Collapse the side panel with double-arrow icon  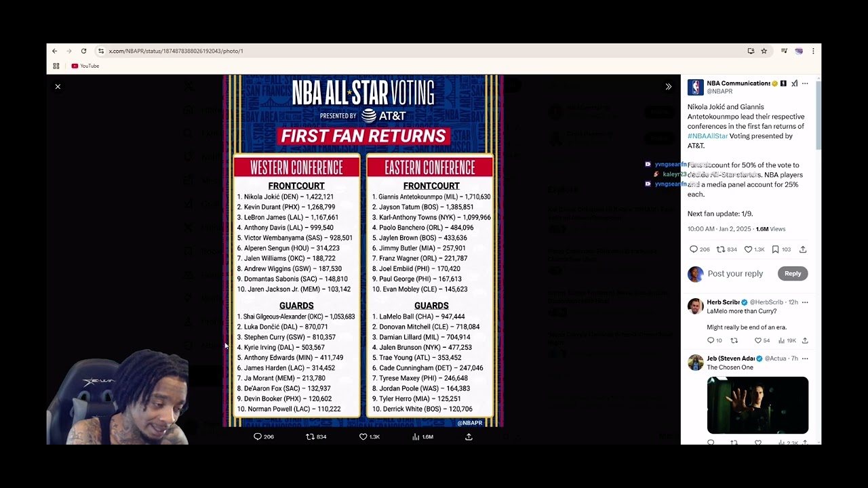(x=669, y=87)
